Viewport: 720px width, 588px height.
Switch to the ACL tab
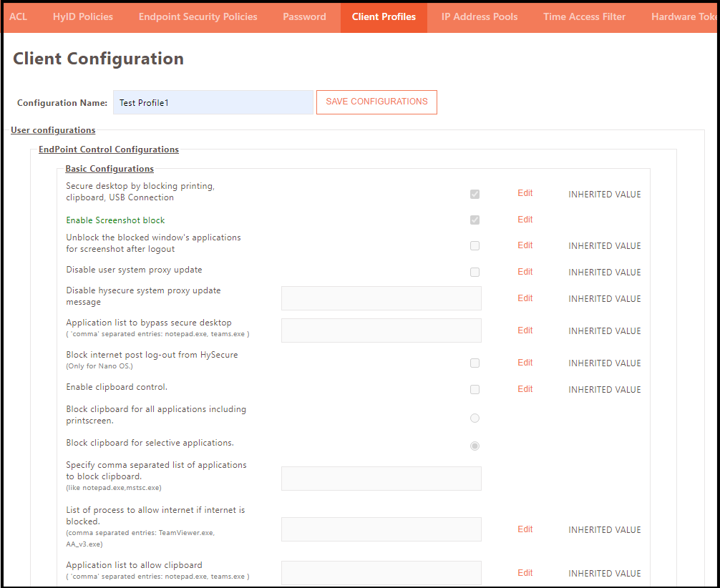click(x=18, y=17)
